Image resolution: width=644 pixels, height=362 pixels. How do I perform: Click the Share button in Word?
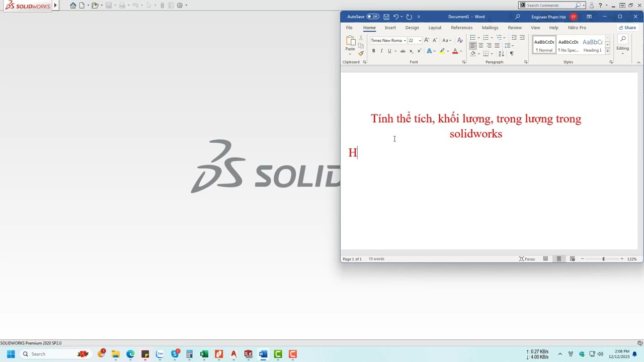(x=627, y=28)
